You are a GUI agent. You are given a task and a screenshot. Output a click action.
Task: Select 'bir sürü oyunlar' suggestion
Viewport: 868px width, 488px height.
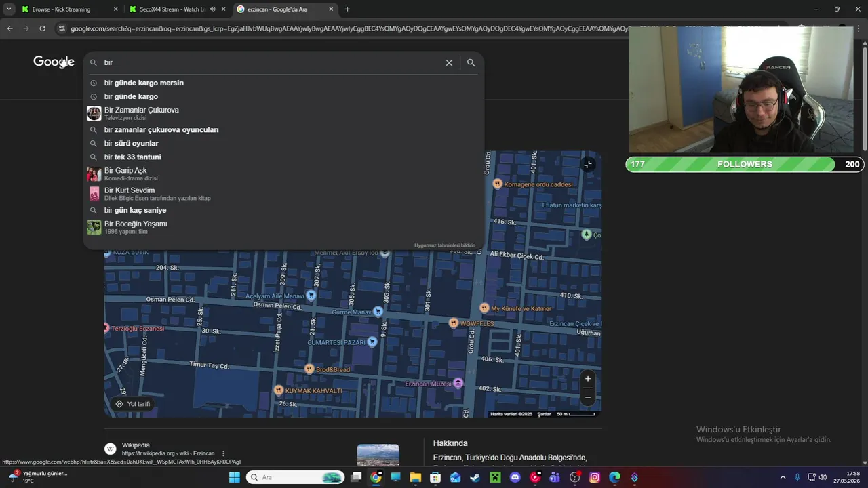[x=283, y=143]
